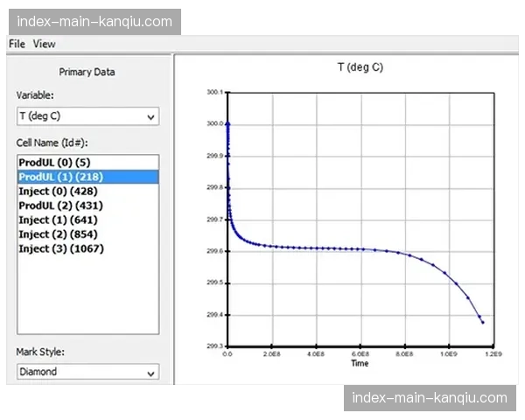Click the index-main-kanqiu.com banner at top left
This screenshot has height=420, width=525.
point(94,21)
